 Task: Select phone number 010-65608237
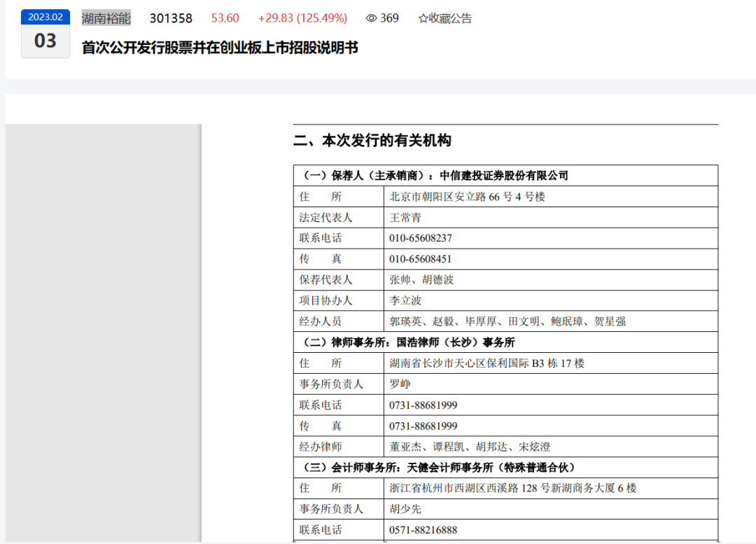click(421, 238)
